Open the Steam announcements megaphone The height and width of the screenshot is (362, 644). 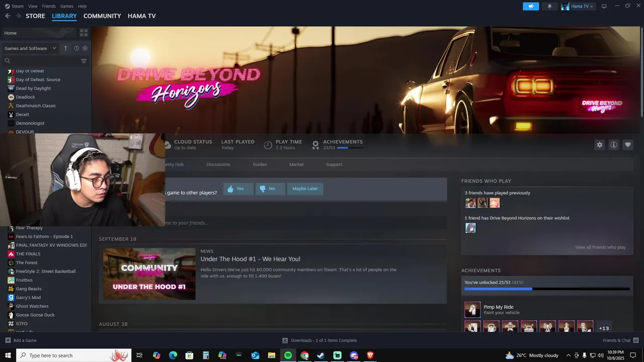pos(531,6)
